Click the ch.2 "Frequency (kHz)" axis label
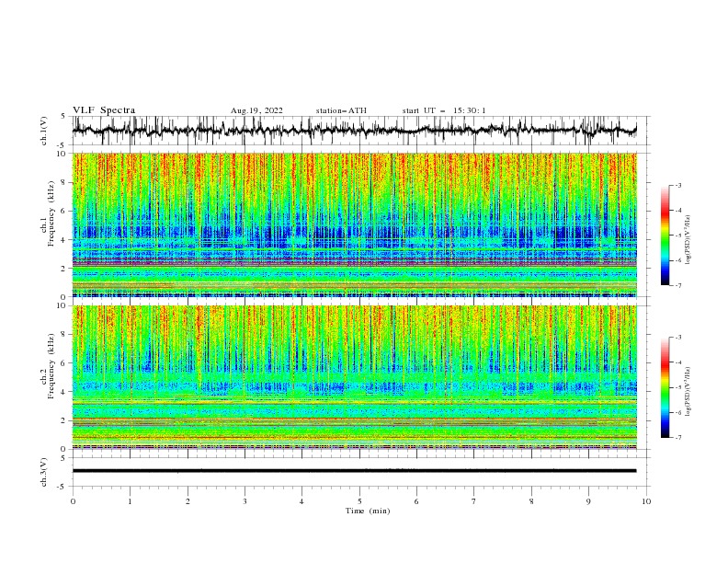This screenshot has width=728, height=563. pos(51,366)
